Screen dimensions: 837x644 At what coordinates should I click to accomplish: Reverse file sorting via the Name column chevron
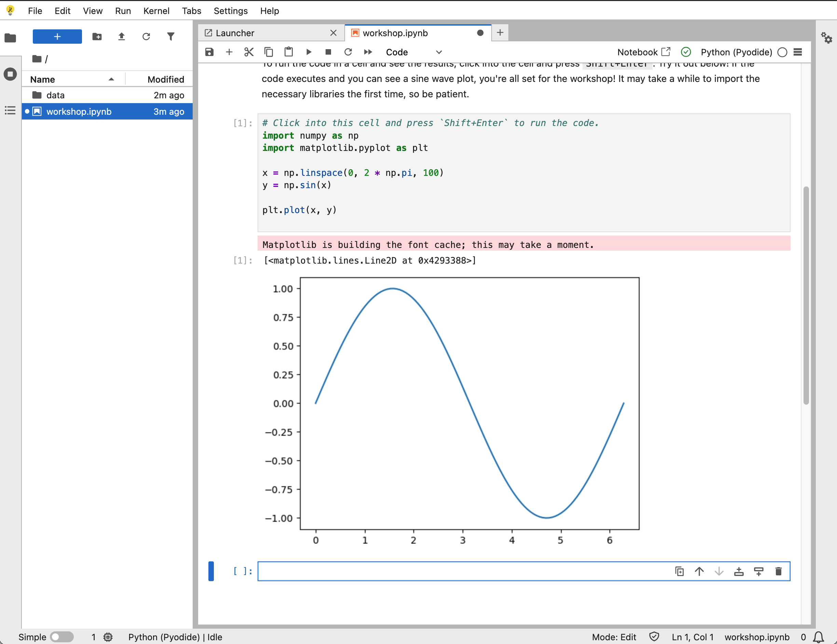tap(111, 80)
